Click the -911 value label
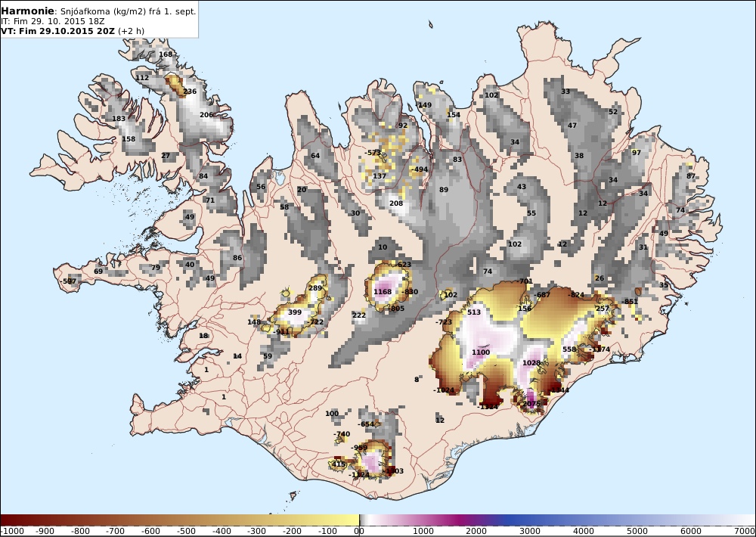756x537 pixels. pos(281,332)
